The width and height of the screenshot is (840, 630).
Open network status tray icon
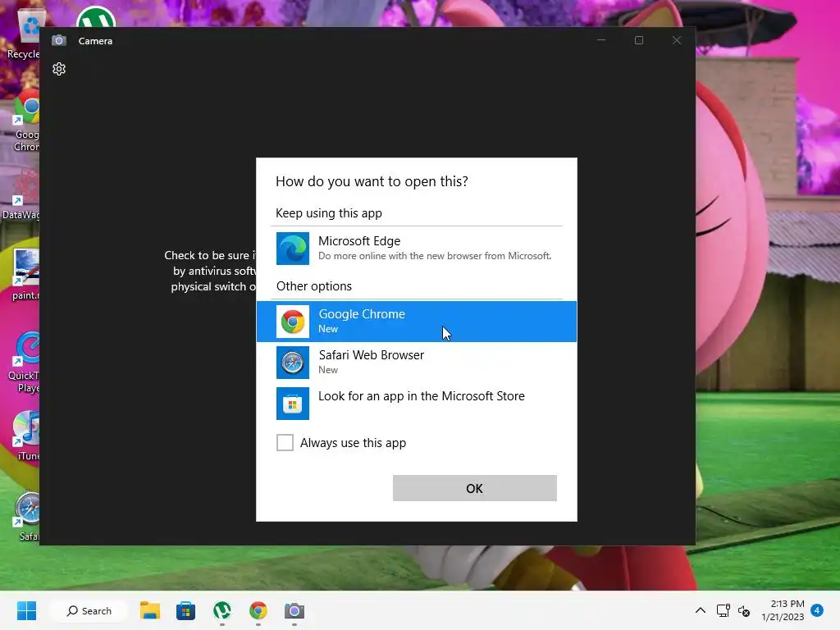click(724, 610)
